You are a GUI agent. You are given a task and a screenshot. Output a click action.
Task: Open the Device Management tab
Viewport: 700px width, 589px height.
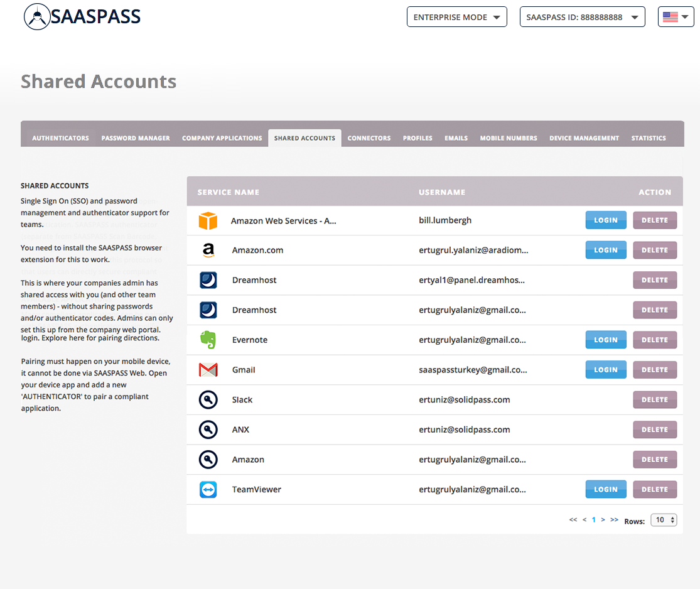point(584,138)
